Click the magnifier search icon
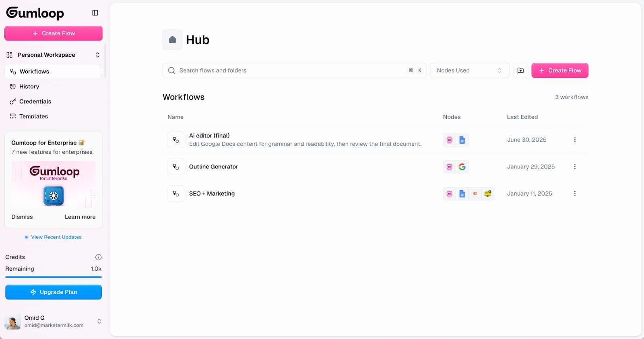The image size is (644, 339). coord(171,70)
